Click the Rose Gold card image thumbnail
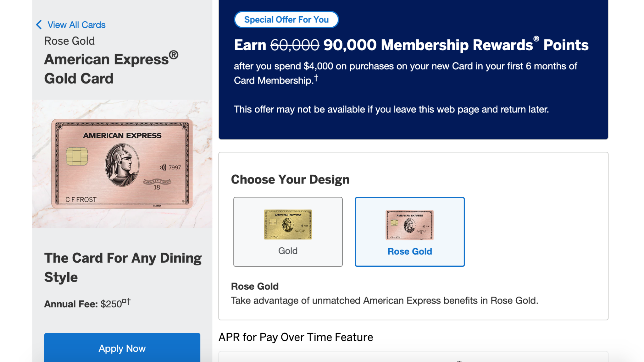 coord(122,163)
